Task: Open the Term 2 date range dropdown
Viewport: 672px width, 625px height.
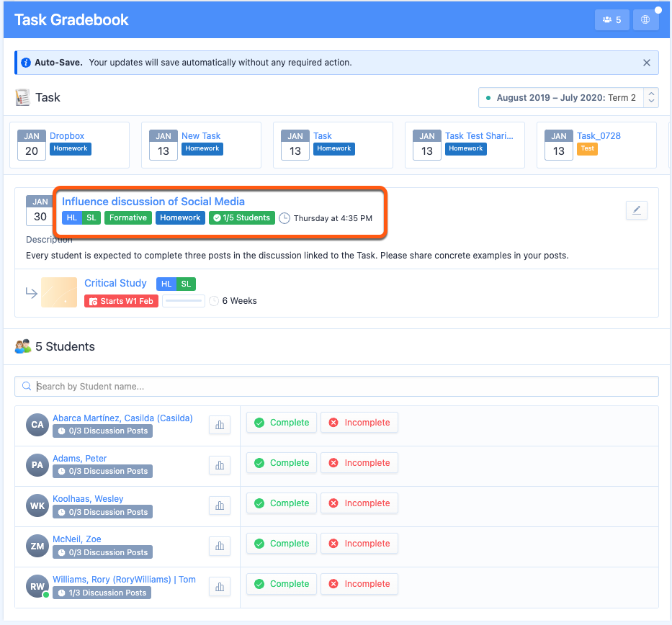Action: pos(568,98)
